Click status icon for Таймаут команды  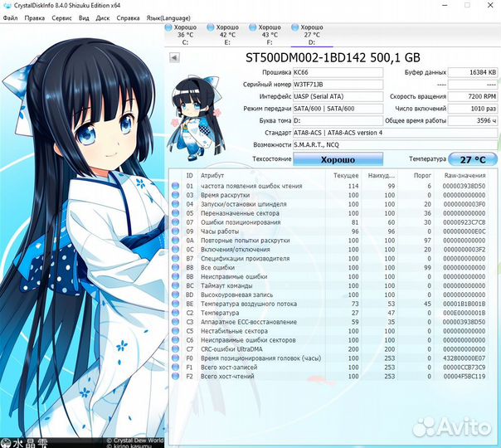click(x=175, y=285)
